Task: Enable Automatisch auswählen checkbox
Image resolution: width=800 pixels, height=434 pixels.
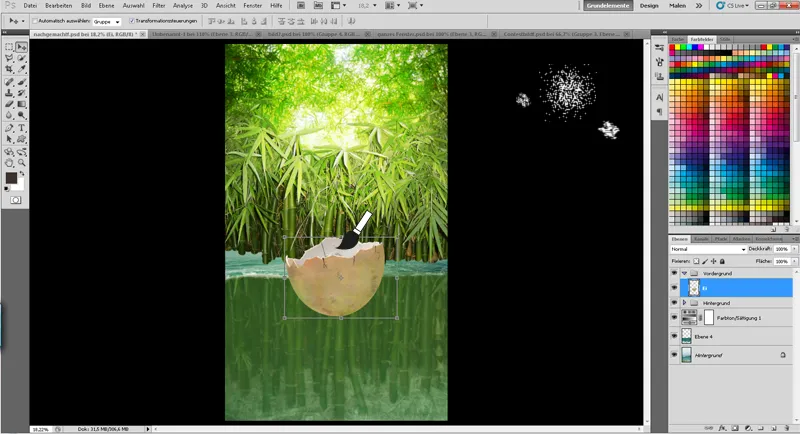Action: click(x=35, y=21)
